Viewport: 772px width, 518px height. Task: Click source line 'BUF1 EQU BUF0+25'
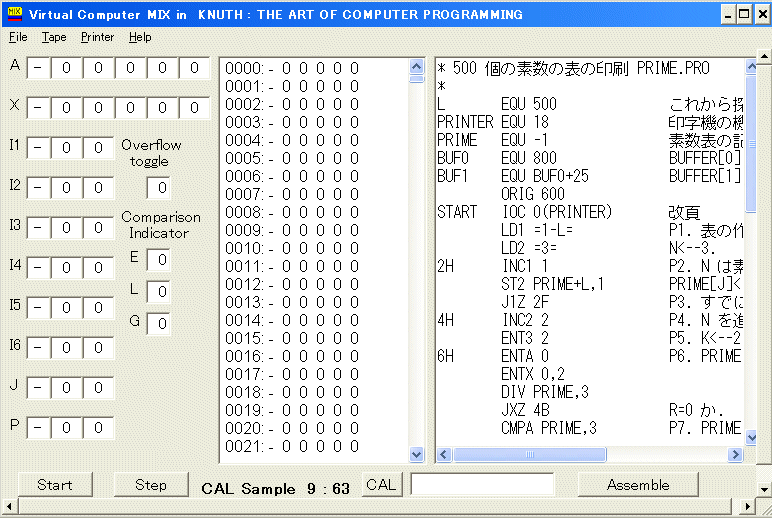point(513,176)
